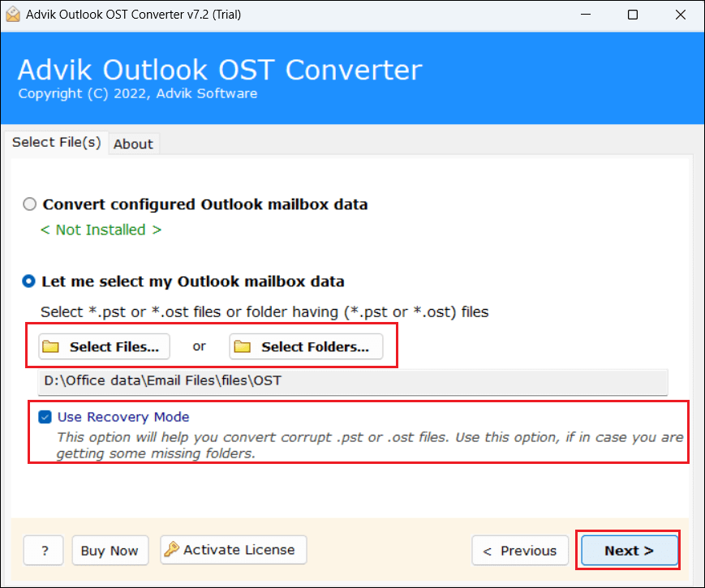Switch to the Select File(s) tab
The width and height of the screenshot is (705, 588).
tap(56, 142)
